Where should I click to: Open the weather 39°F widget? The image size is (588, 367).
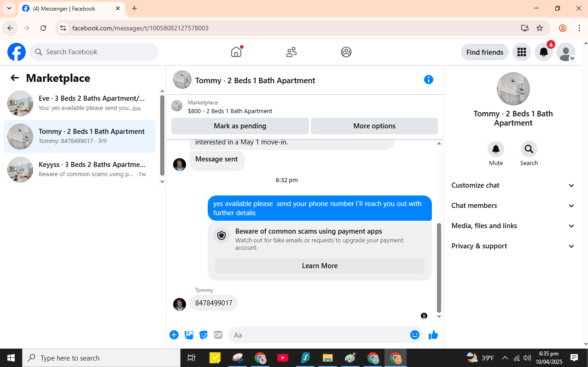point(480,358)
